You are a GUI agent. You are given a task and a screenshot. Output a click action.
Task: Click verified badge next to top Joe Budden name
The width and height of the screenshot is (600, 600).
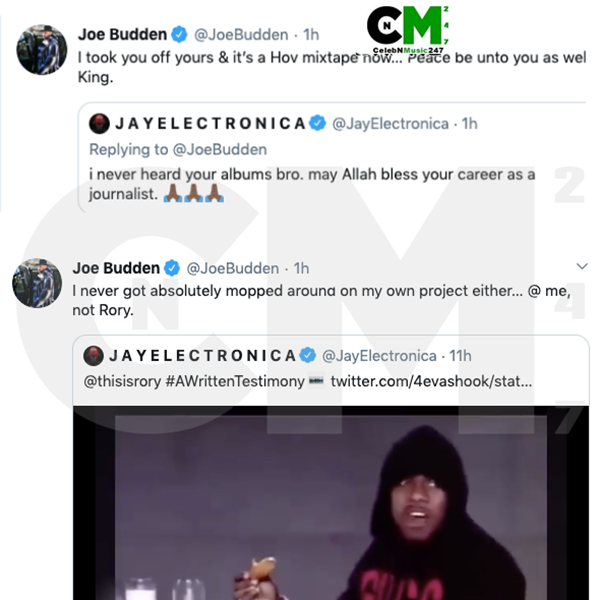(x=179, y=34)
